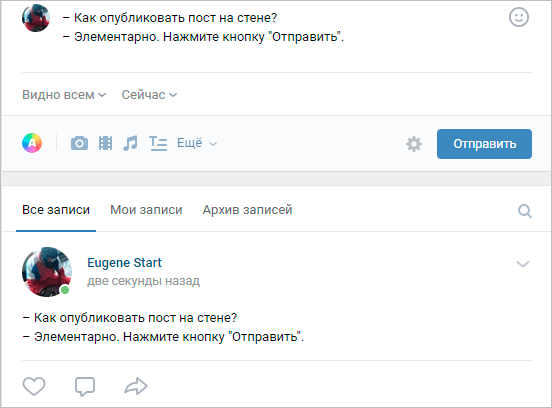Open the emoji picker smiley icon

(x=519, y=17)
